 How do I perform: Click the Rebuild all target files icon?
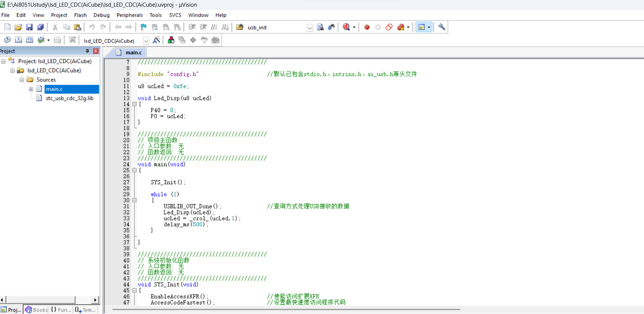30,40
